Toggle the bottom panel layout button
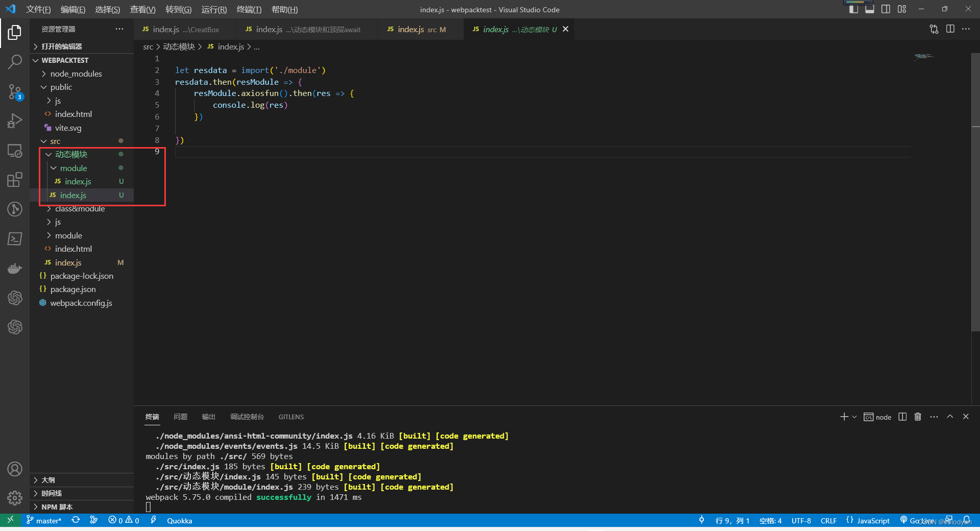980x531 pixels. click(870, 9)
